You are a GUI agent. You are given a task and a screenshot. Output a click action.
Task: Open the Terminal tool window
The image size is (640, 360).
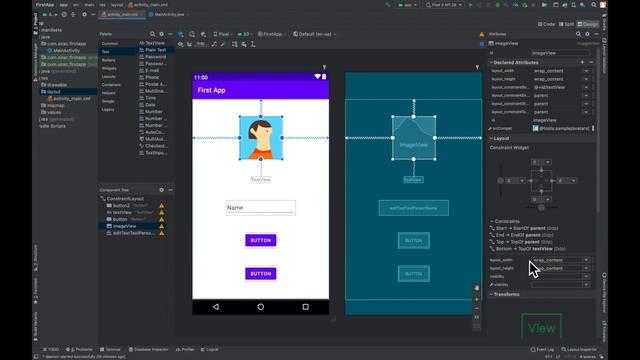point(110,350)
